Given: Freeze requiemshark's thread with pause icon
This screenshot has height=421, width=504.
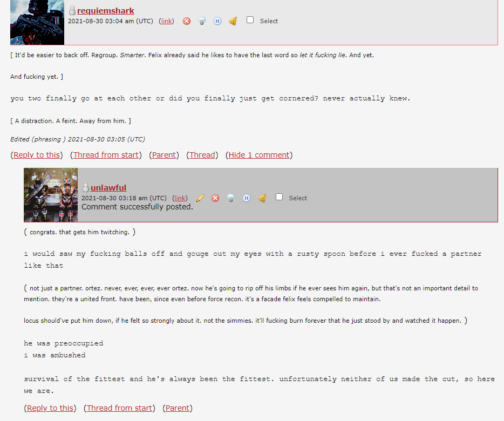Looking at the screenshot, I should [x=217, y=21].
